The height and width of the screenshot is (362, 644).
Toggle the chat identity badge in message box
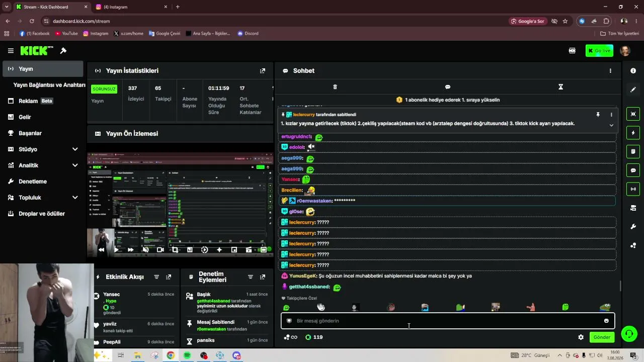(289, 321)
